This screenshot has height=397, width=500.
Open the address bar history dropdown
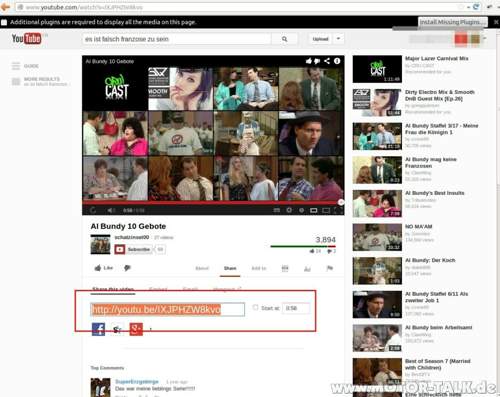click(x=468, y=7)
